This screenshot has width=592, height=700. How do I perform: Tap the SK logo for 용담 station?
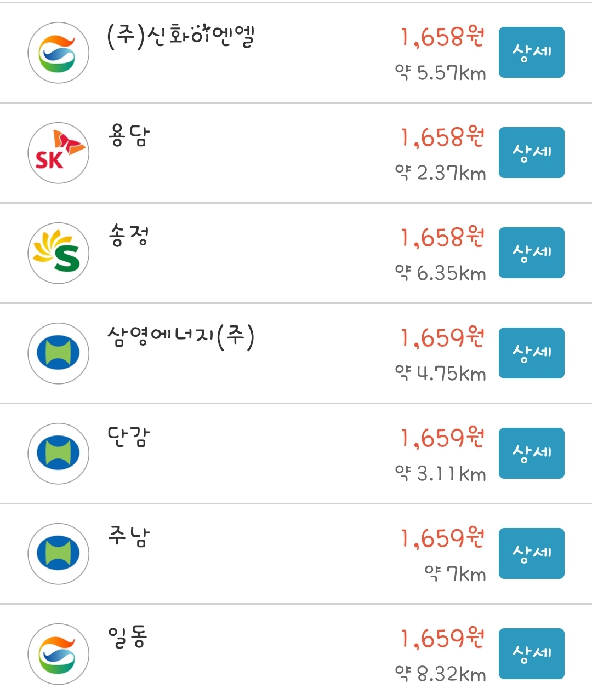point(58,153)
